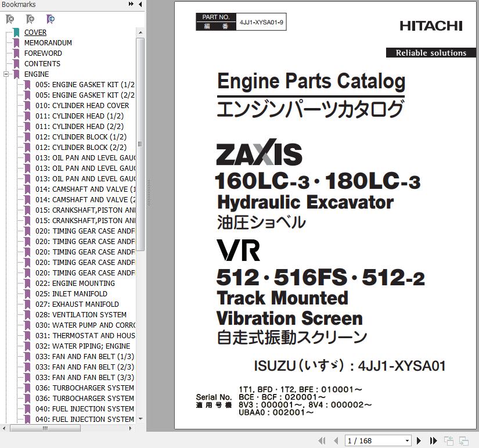This screenshot has width=479, height=448.
Task: Click the previous view icon in the navigation bar
Action: point(449,441)
